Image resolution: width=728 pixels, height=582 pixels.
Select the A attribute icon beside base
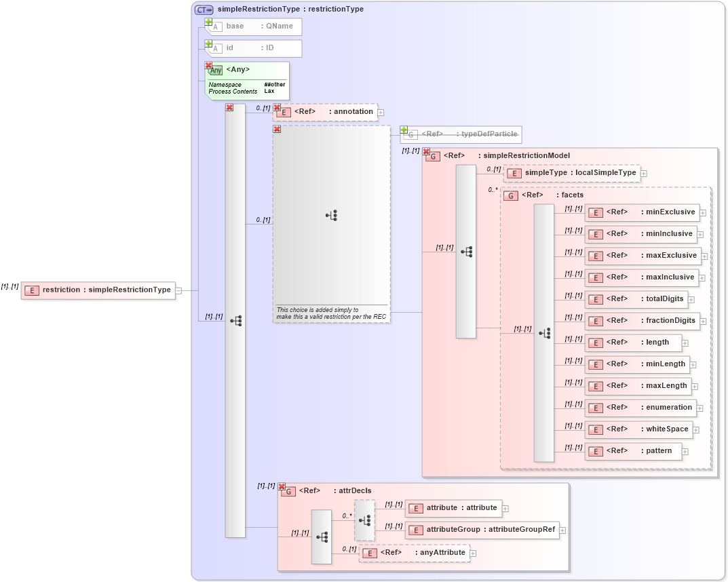tap(216, 26)
